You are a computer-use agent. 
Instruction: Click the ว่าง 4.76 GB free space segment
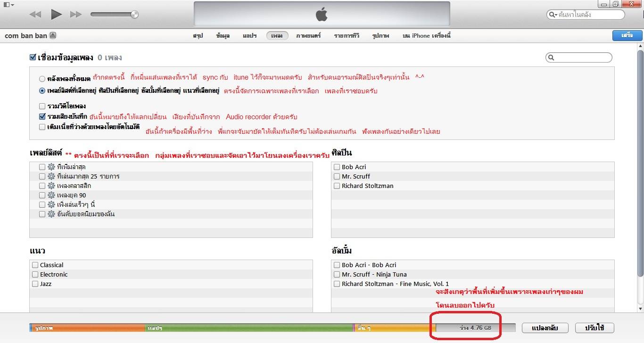tap(476, 327)
